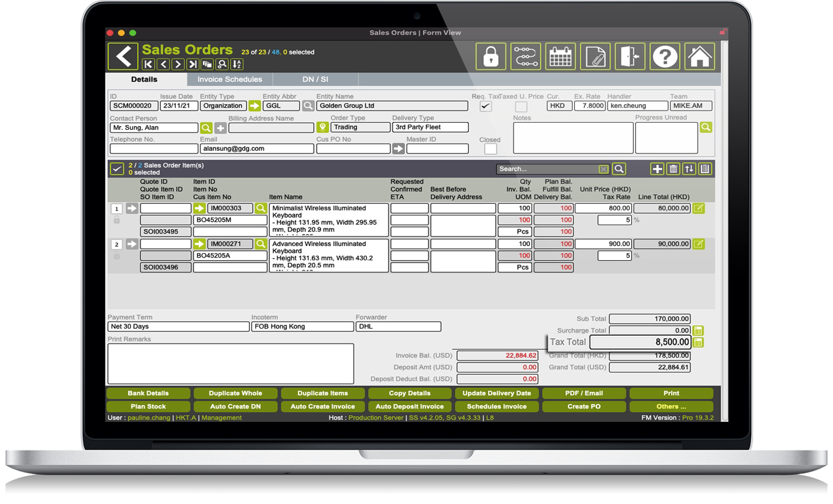Delete item using the trash icon

pos(673,169)
